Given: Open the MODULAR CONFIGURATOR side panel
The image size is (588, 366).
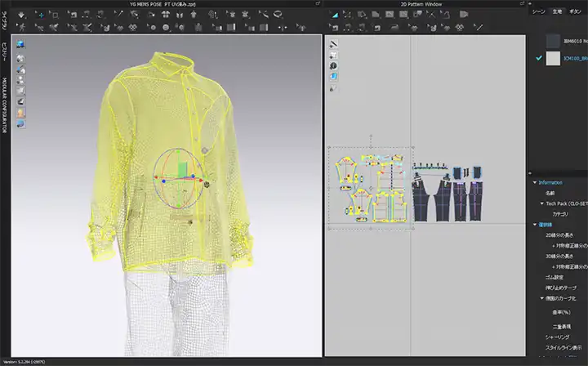Looking at the screenshot, I should click(x=5, y=104).
